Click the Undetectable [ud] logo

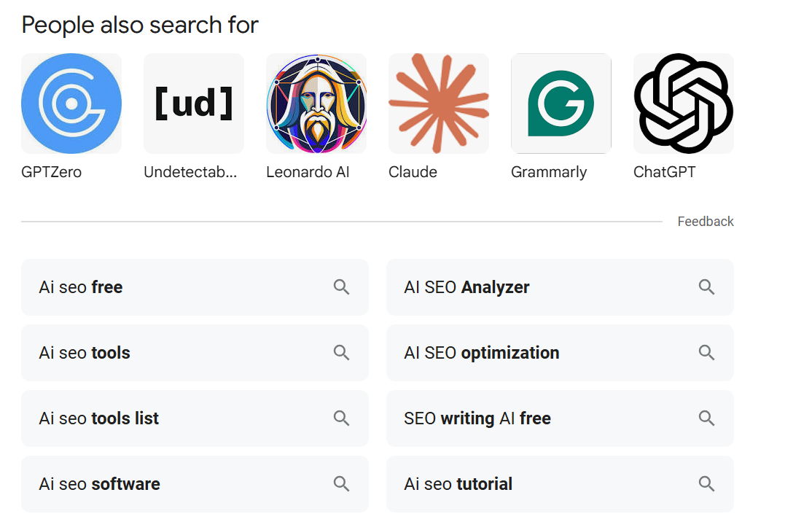[x=193, y=103]
